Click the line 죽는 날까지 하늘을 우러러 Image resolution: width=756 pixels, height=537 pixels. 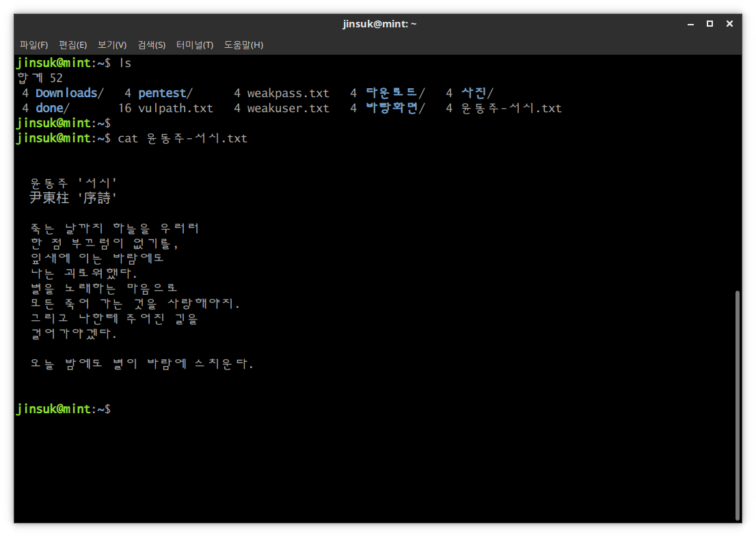tap(115, 228)
